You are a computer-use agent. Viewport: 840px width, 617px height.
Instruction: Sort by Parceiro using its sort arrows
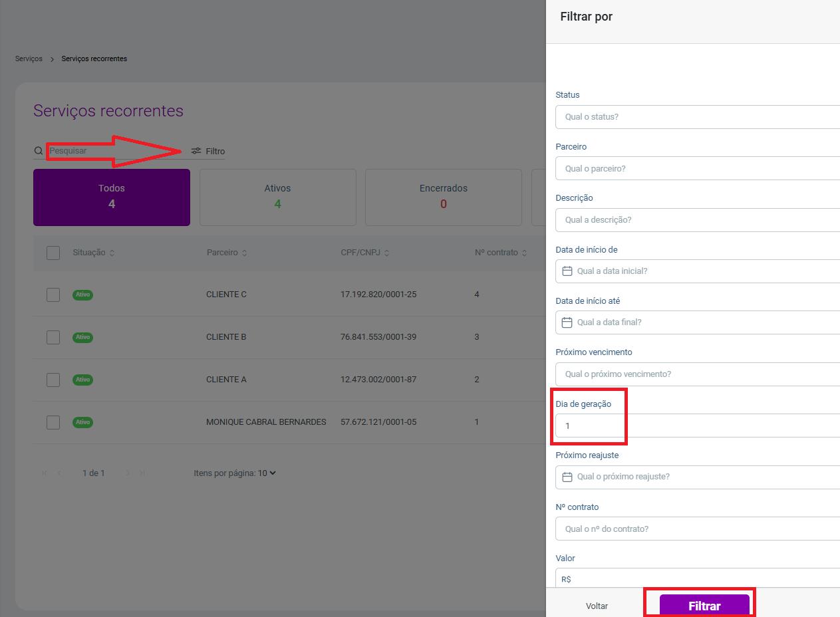coord(244,253)
